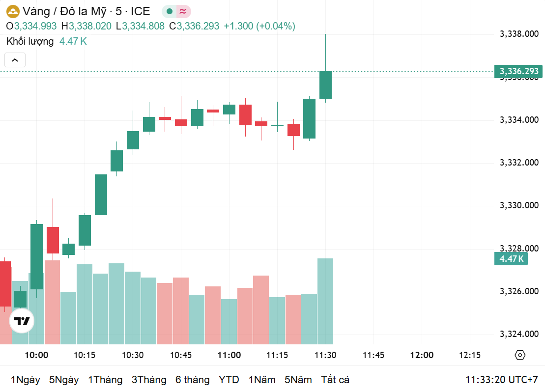Click the pink approximate-data indicator icon
545x392 pixels.
tap(183, 11)
